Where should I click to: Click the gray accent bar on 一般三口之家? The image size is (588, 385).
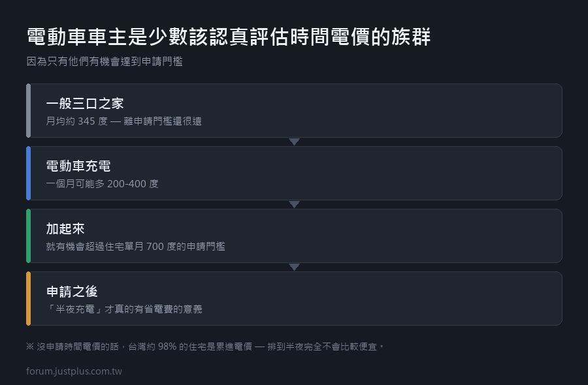[28, 110]
